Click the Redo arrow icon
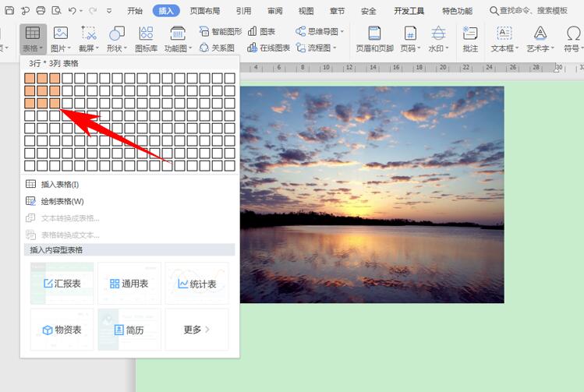The image size is (584, 392). (x=93, y=11)
